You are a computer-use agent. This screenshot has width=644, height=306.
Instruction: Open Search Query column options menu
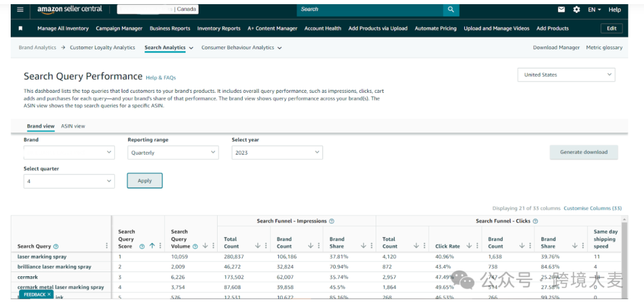107,246
